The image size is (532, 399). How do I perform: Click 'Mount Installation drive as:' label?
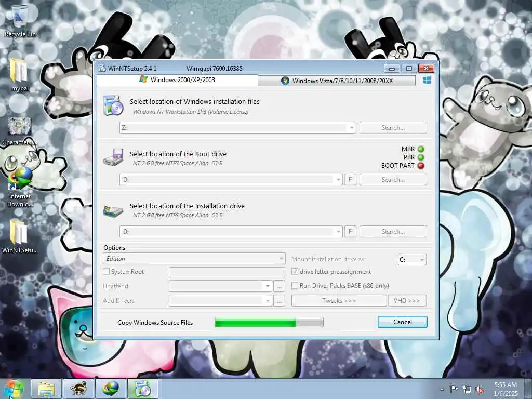pyautogui.click(x=328, y=259)
